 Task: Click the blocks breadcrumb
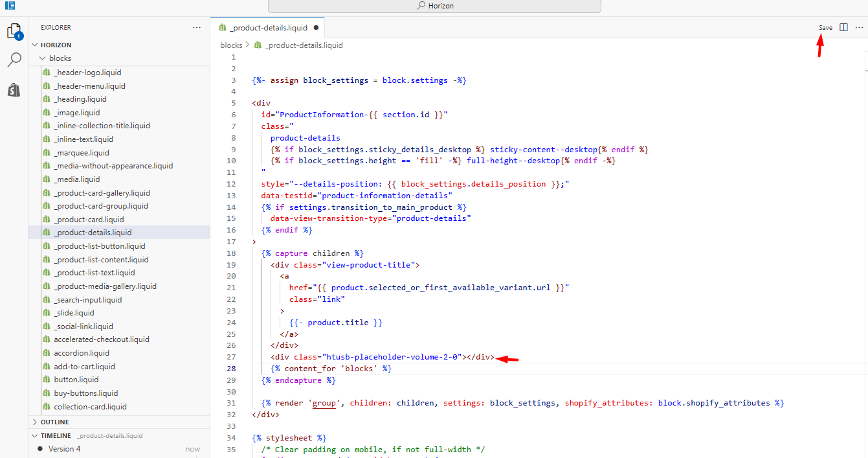tap(231, 45)
